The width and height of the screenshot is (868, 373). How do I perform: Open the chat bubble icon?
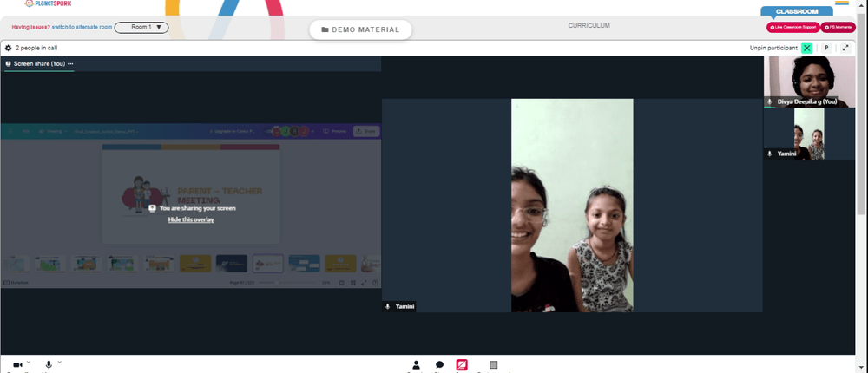(x=439, y=365)
